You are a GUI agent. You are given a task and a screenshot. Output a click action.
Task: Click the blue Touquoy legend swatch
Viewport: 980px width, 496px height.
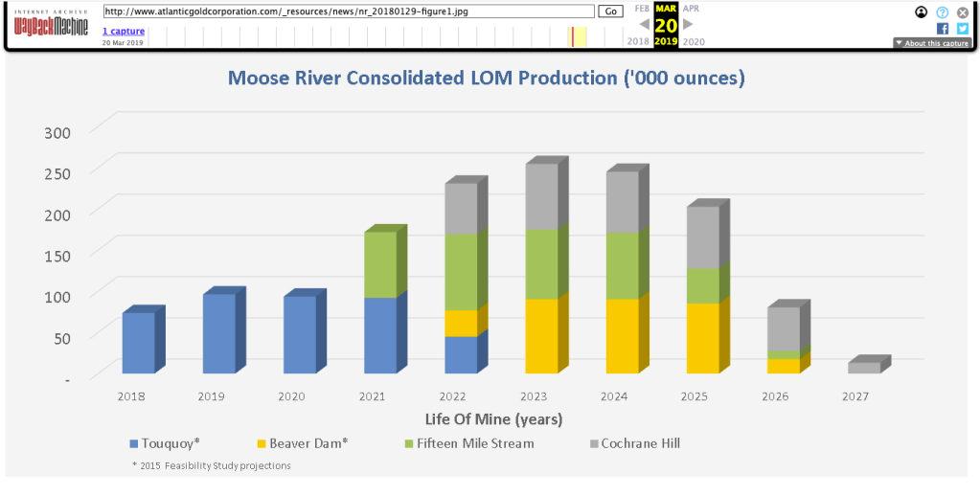[x=134, y=444]
